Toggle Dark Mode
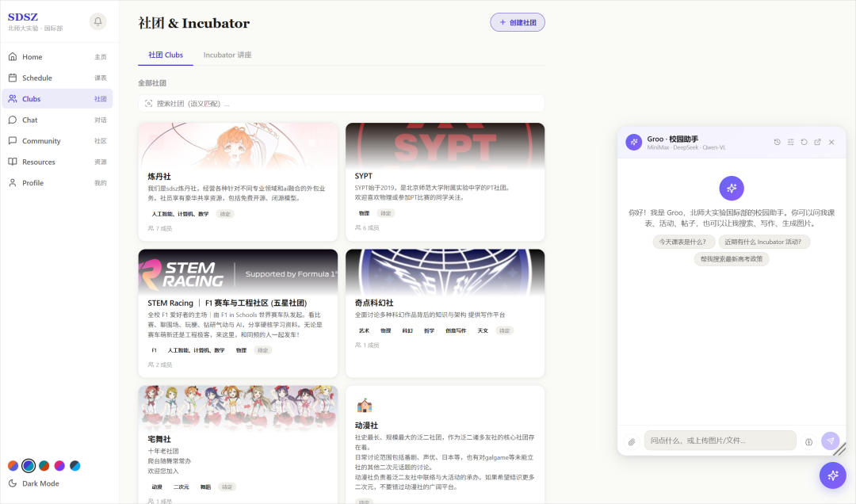The image size is (856, 504). [34, 483]
